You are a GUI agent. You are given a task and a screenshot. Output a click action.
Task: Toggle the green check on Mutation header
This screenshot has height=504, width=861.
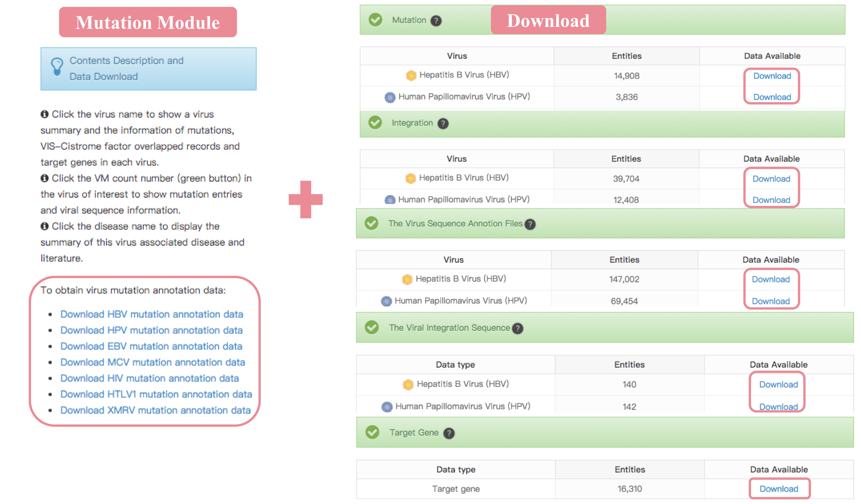point(375,20)
